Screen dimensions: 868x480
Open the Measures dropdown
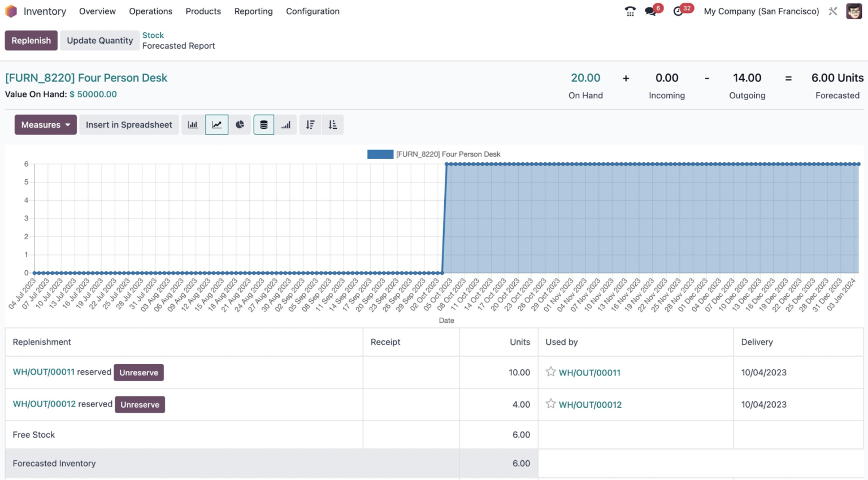45,124
